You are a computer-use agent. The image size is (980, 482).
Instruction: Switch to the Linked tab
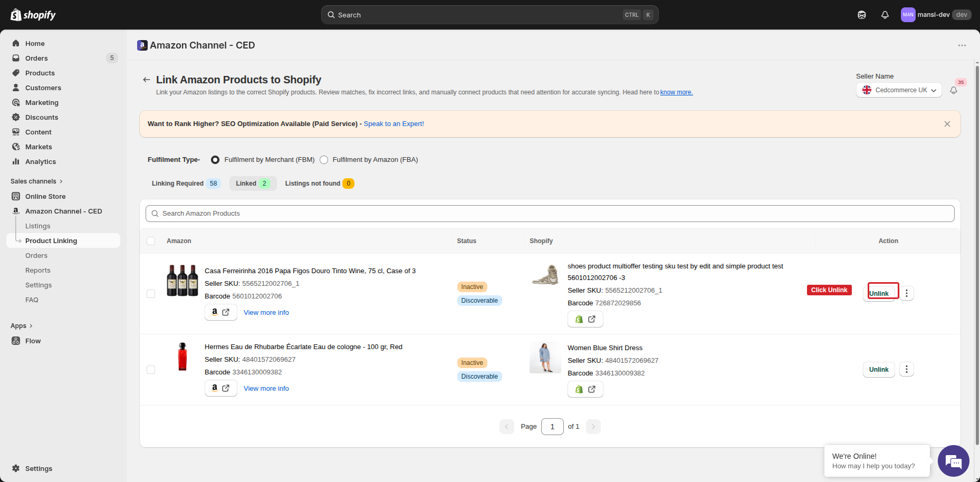pos(253,184)
